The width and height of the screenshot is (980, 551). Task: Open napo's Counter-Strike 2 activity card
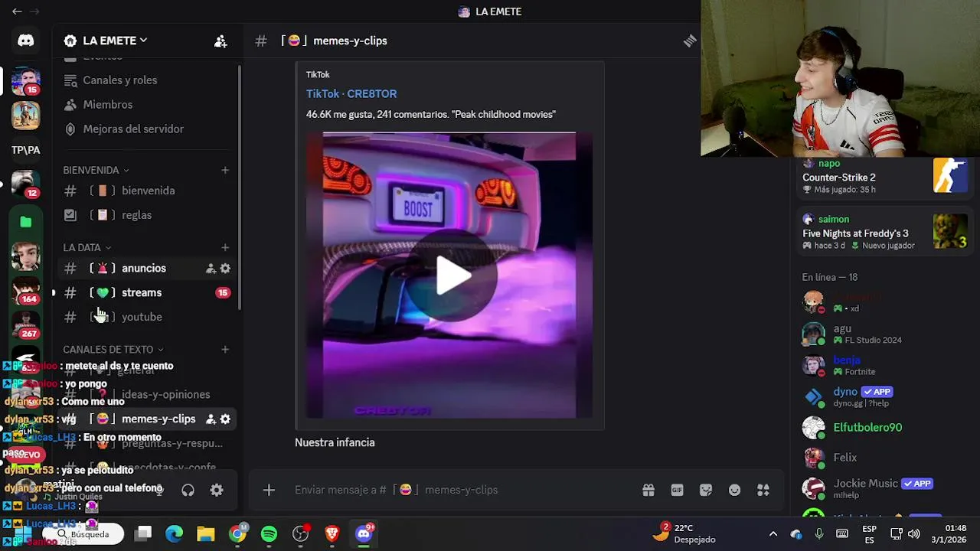pyautogui.click(x=885, y=177)
